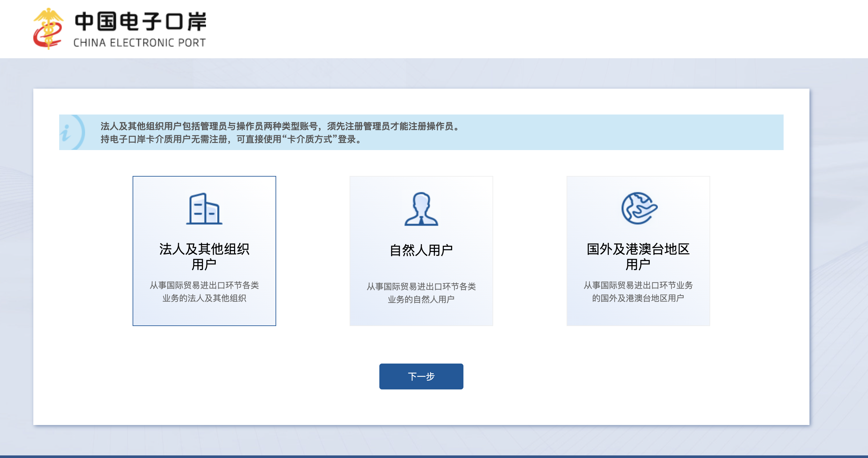Click the 下一步 button to proceed
The width and height of the screenshot is (868, 458).
421,376
